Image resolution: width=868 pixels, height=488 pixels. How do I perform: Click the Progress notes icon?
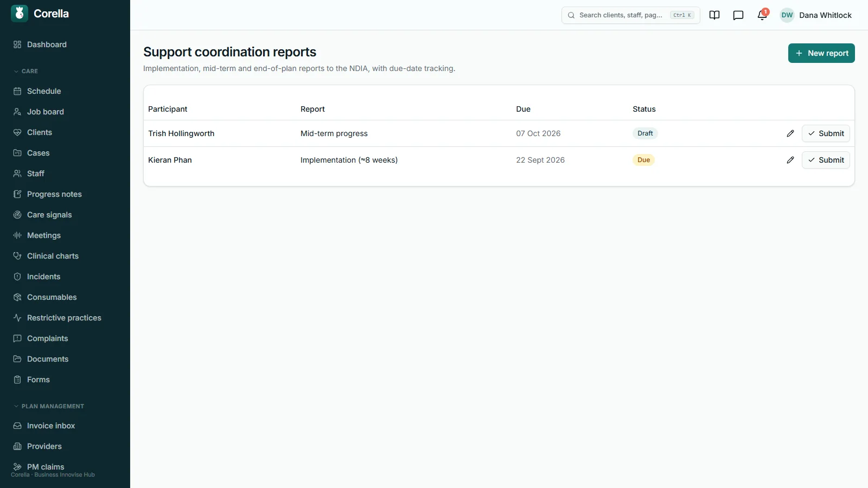pyautogui.click(x=17, y=194)
